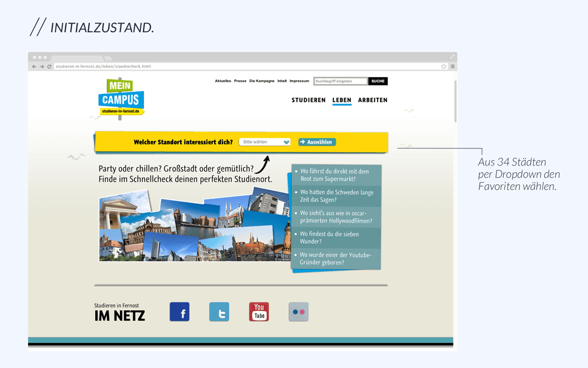Click the Mein Campus logo
The height and width of the screenshot is (368, 588).
(121, 98)
